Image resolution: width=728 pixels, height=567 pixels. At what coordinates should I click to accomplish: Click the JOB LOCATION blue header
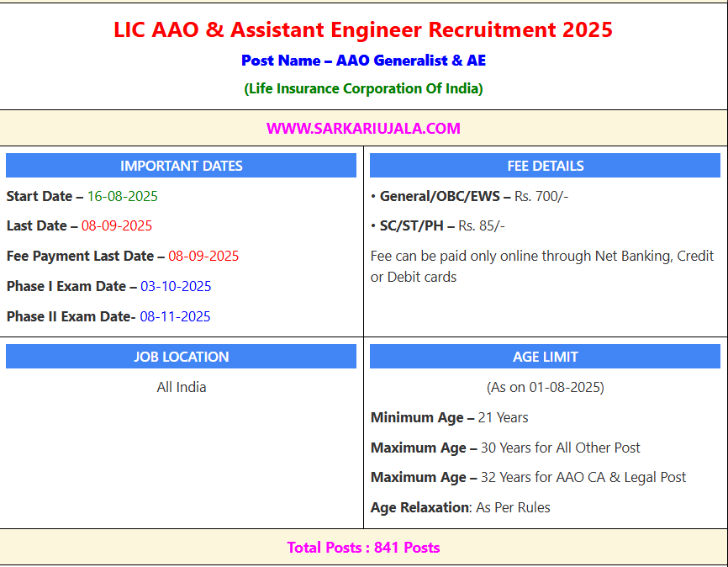coord(181,357)
